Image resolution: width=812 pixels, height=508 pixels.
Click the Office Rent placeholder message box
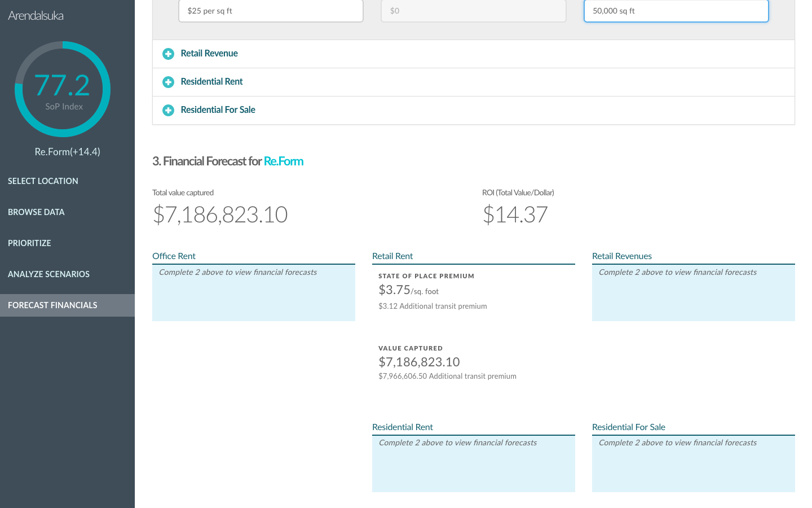pos(254,293)
